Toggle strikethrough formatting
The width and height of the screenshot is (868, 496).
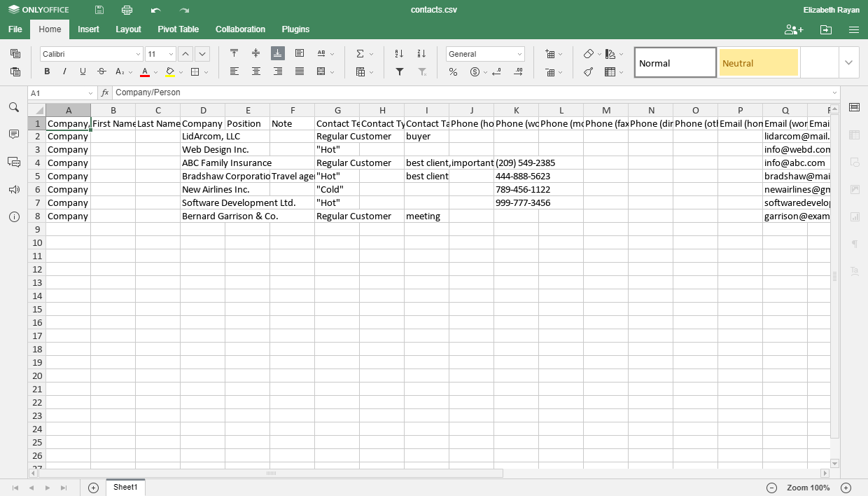[x=101, y=72]
